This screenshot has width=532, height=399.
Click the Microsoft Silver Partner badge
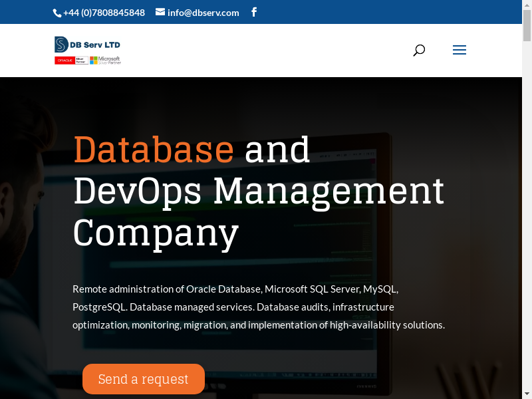[106, 61]
